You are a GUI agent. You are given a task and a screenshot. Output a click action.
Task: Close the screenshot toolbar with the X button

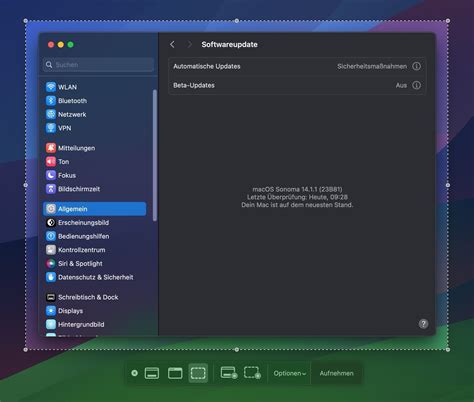click(x=134, y=373)
